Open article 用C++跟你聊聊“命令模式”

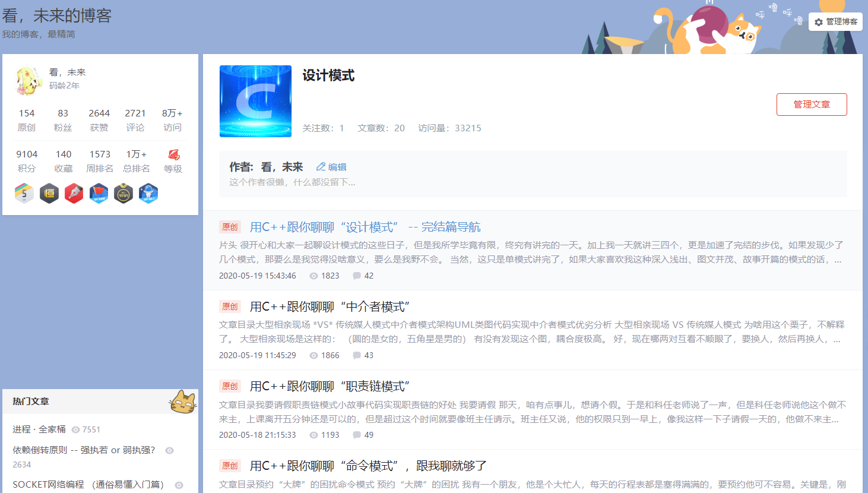368,466
